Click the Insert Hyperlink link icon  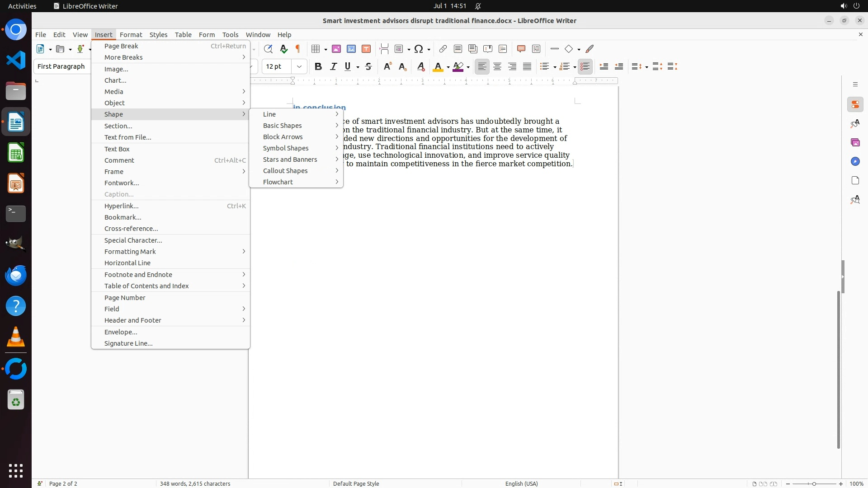[443, 49]
